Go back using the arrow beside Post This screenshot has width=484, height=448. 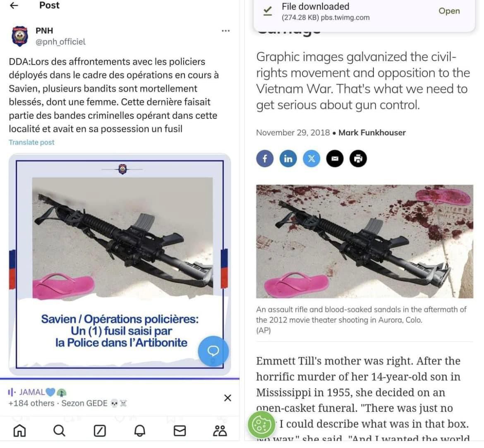[14, 5]
